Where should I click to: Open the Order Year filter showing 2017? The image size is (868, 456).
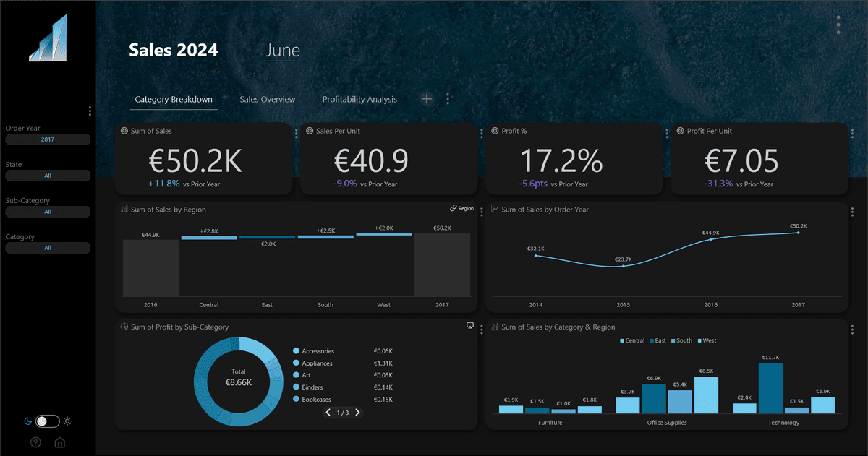(48, 139)
